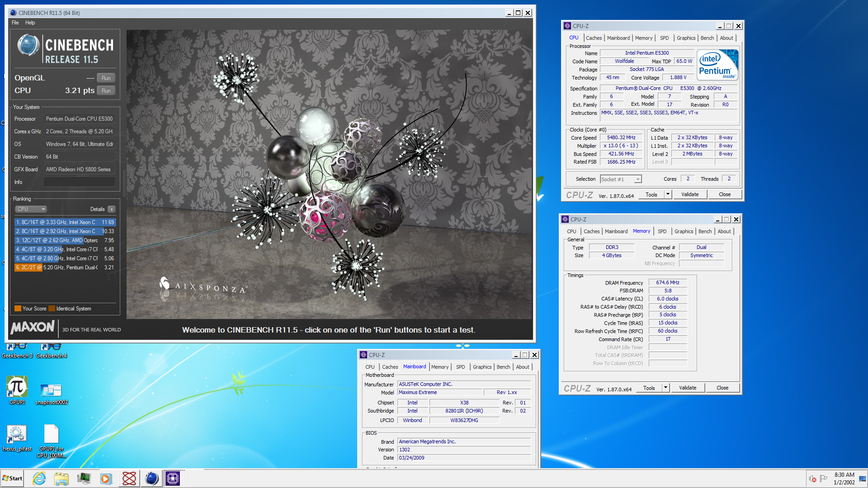
Task: Click the Cinebench globe logo
Action: 28,46
